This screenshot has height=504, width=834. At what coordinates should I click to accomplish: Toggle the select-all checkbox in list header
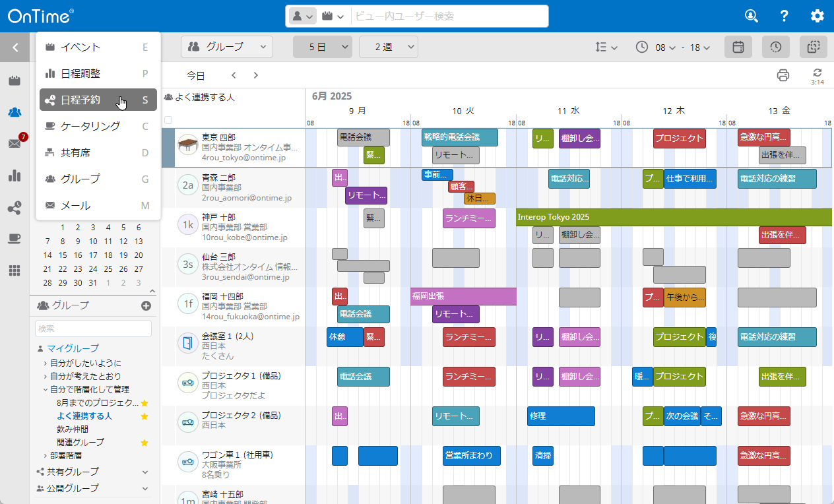168,120
